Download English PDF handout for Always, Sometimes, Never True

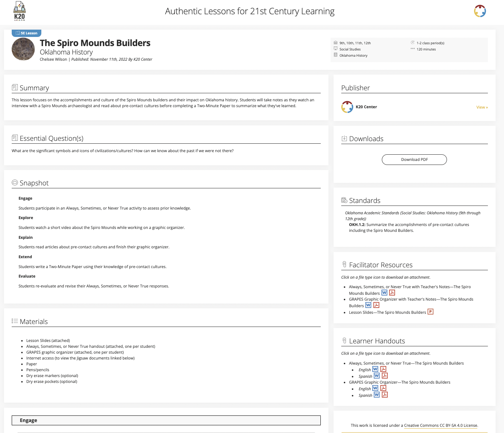point(383,369)
